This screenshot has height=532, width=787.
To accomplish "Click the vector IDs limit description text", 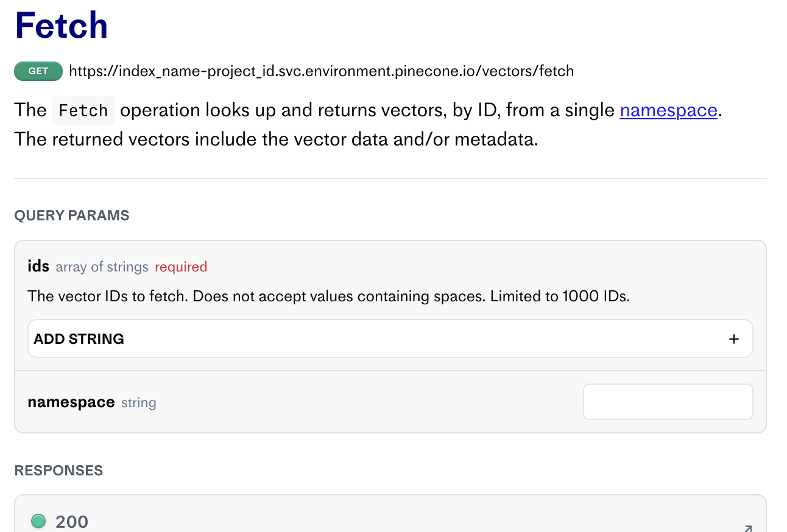I will pos(328,296).
